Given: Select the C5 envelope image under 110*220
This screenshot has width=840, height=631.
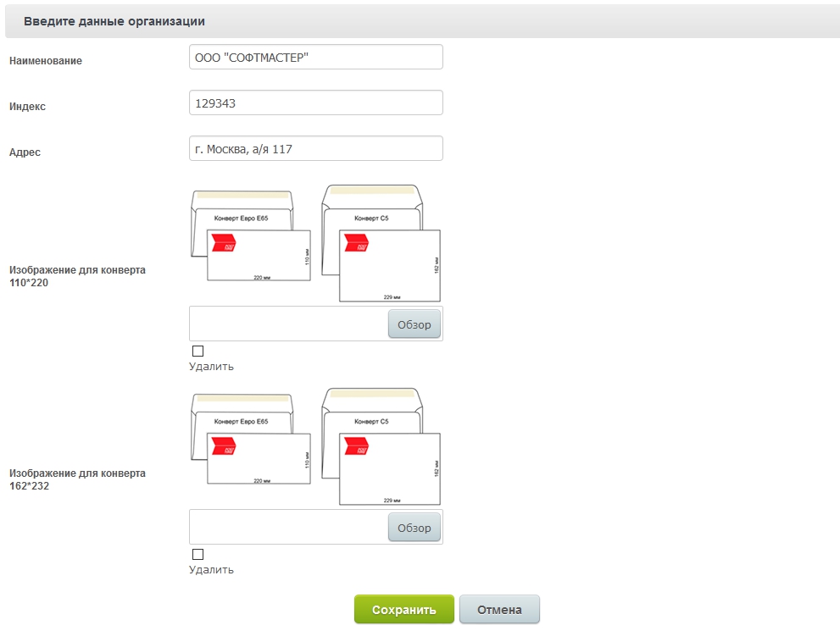Looking at the screenshot, I should point(381,243).
